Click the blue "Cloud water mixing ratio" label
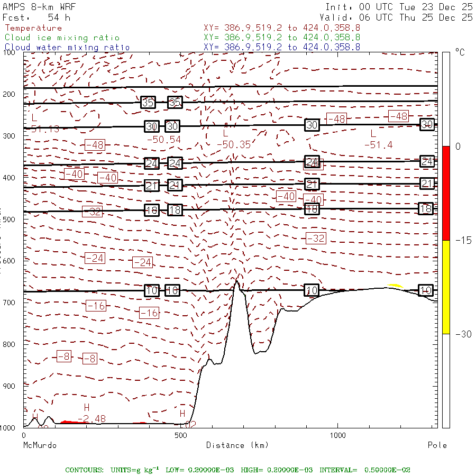476x476 pixels. pyautogui.click(x=67, y=48)
